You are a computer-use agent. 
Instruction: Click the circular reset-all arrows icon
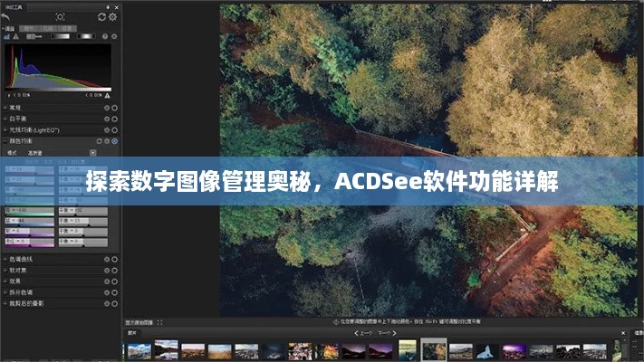tap(101, 16)
